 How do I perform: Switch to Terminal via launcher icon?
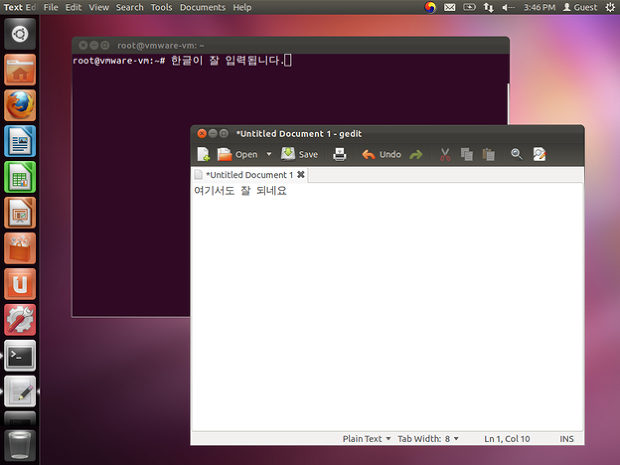[x=20, y=355]
